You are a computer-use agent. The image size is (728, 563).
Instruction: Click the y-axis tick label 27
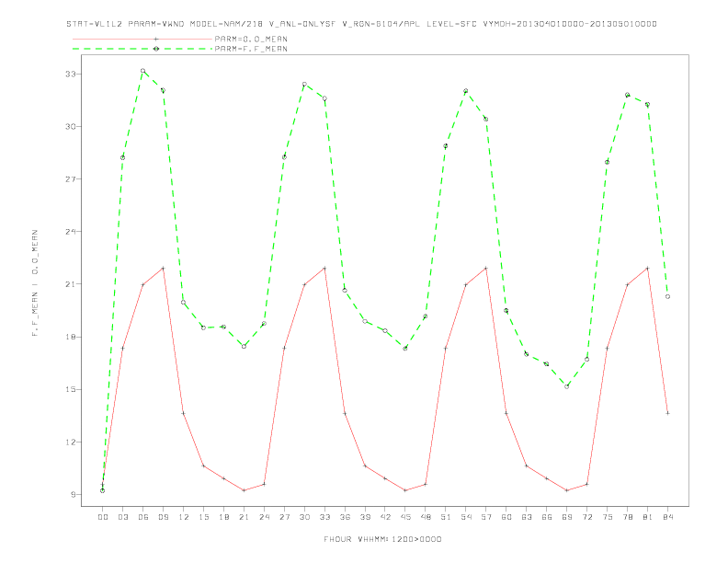[x=70, y=178]
